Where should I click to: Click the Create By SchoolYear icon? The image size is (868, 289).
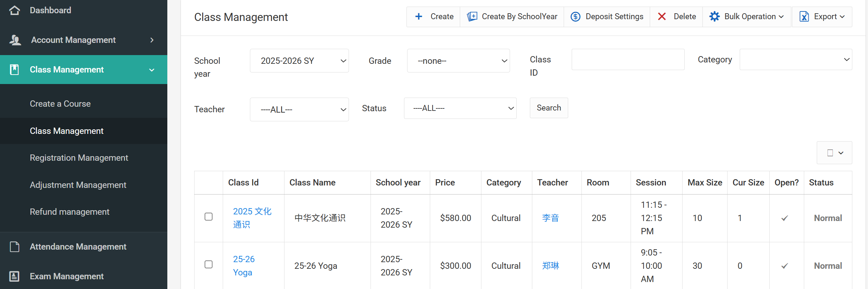pyautogui.click(x=472, y=17)
